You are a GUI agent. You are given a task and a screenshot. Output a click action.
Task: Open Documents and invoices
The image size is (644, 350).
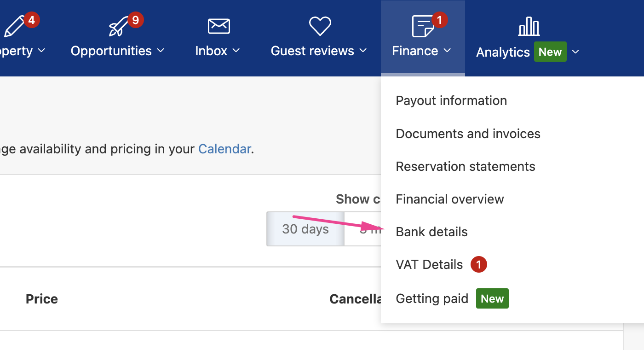tap(468, 134)
